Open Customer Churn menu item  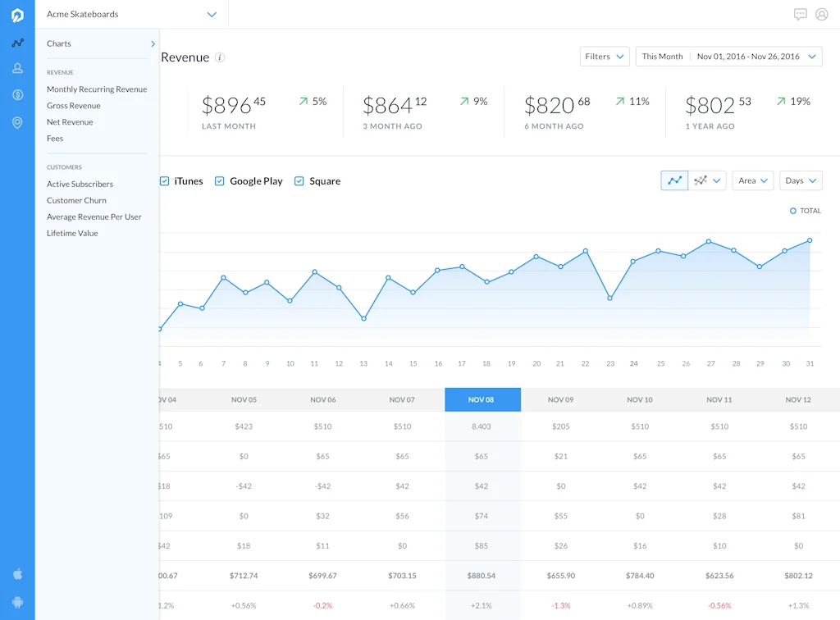click(x=76, y=200)
